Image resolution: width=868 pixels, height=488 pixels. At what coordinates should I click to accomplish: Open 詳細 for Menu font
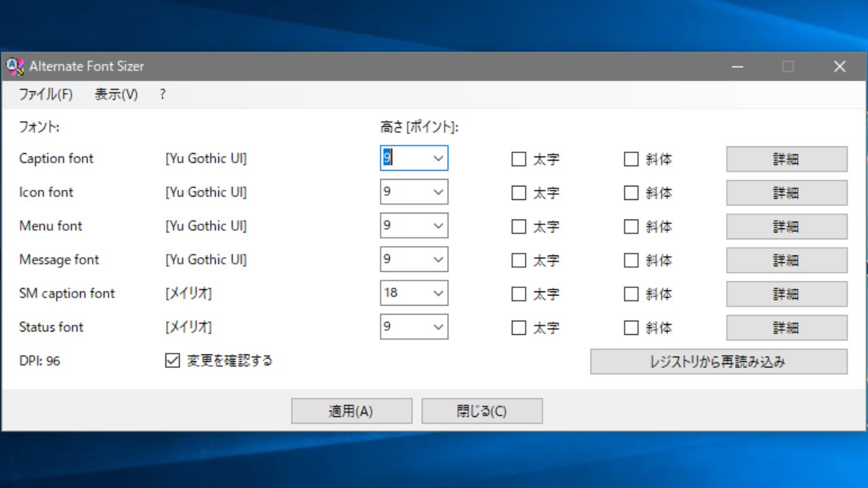[x=787, y=226]
